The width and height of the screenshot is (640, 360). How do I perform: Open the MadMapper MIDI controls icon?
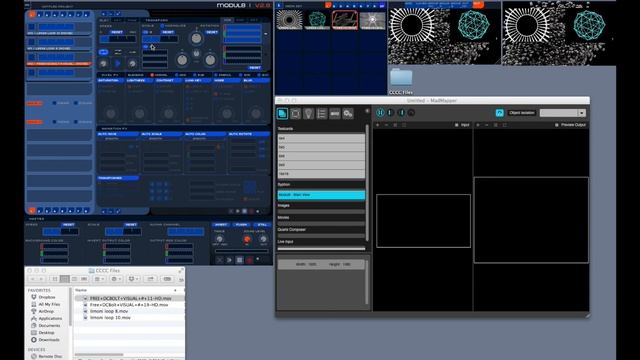(x=335, y=113)
